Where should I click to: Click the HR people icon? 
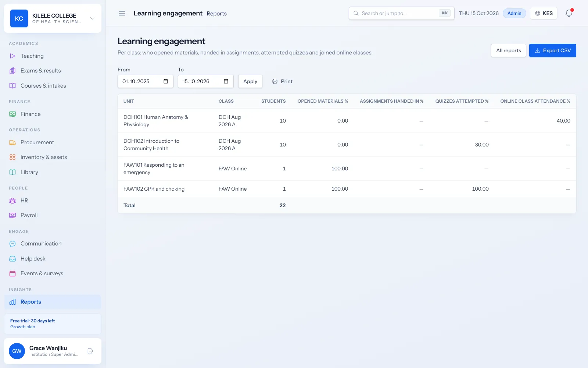click(x=12, y=201)
